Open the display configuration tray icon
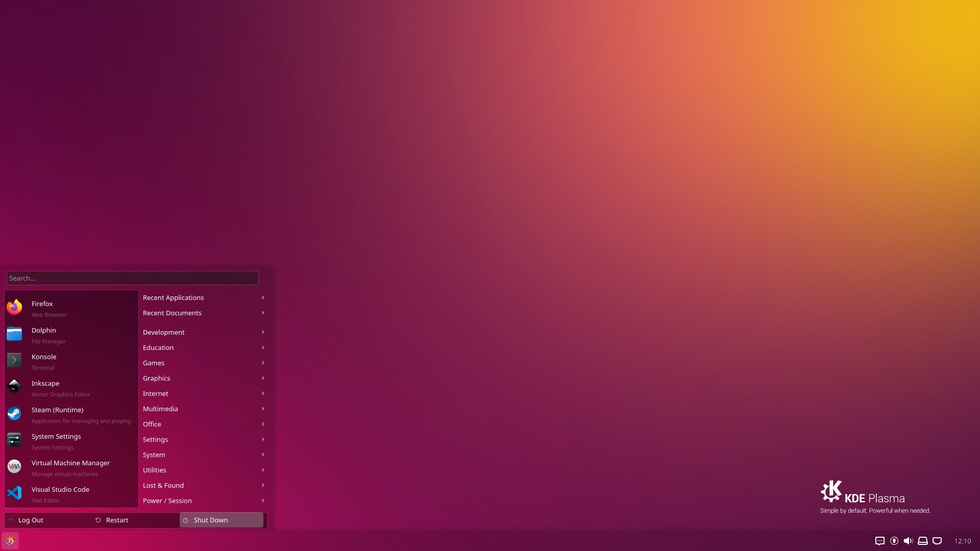 coord(937,541)
